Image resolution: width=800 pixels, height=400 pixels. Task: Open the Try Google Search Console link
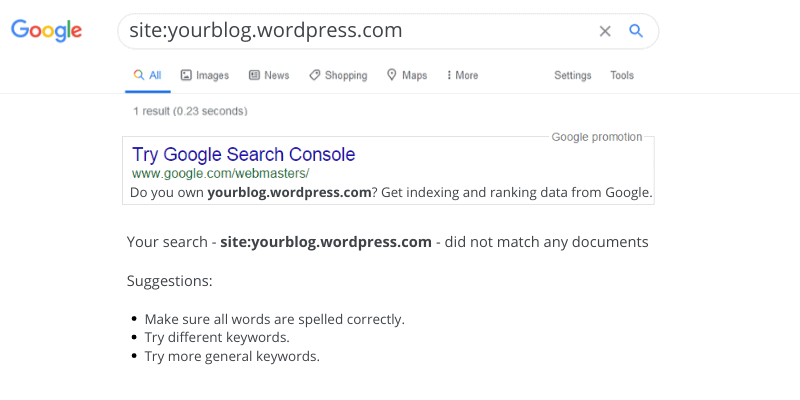[244, 155]
